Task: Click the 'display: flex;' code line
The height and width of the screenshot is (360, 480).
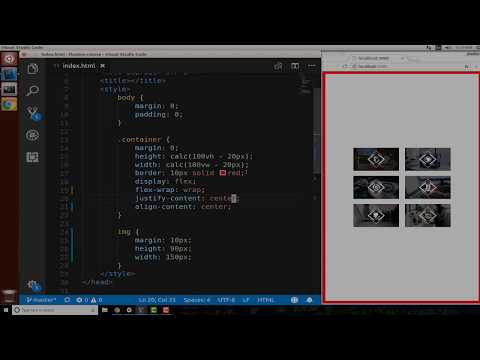Action: [165, 181]
